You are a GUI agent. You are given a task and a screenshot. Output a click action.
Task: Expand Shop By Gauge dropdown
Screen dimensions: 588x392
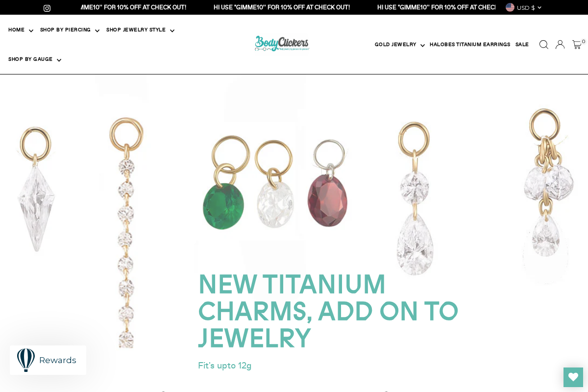35,59
